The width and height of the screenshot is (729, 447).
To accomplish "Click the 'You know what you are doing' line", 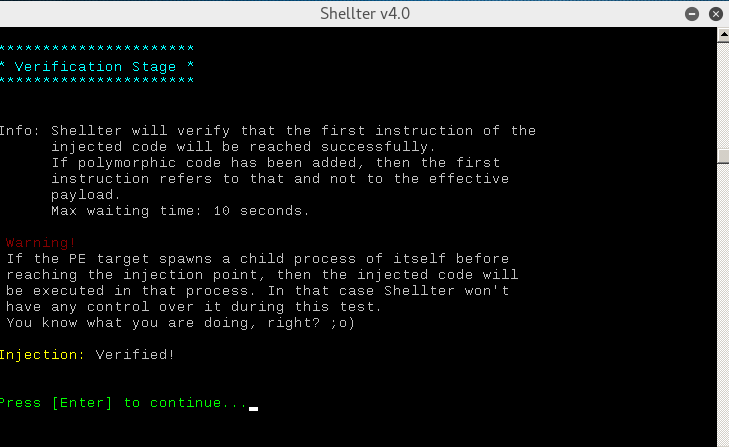I will (180, 323).
